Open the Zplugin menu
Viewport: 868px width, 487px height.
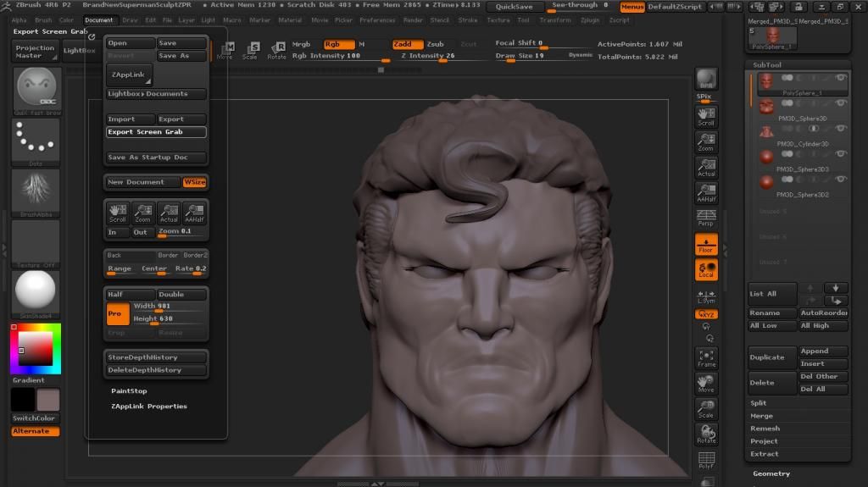[x=590, y=20]
